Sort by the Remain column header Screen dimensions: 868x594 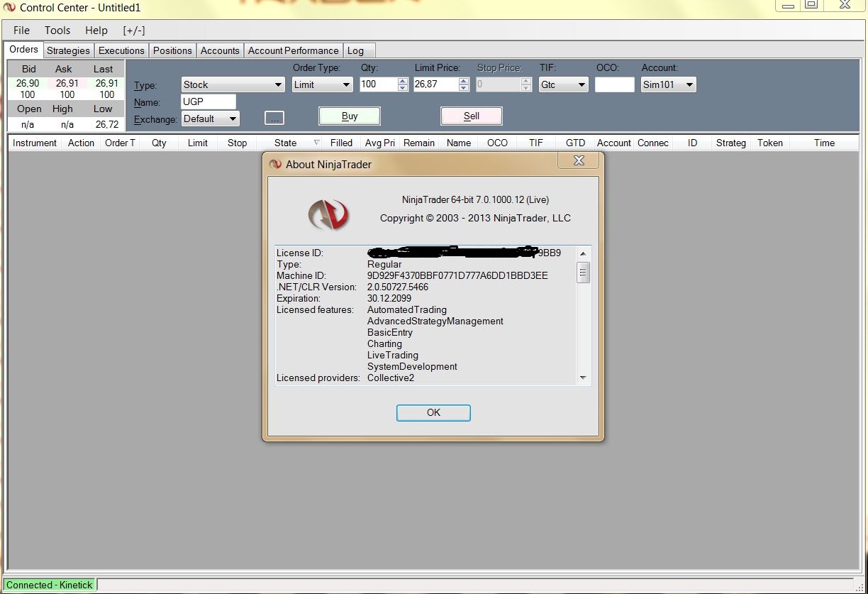coord(419,143)
